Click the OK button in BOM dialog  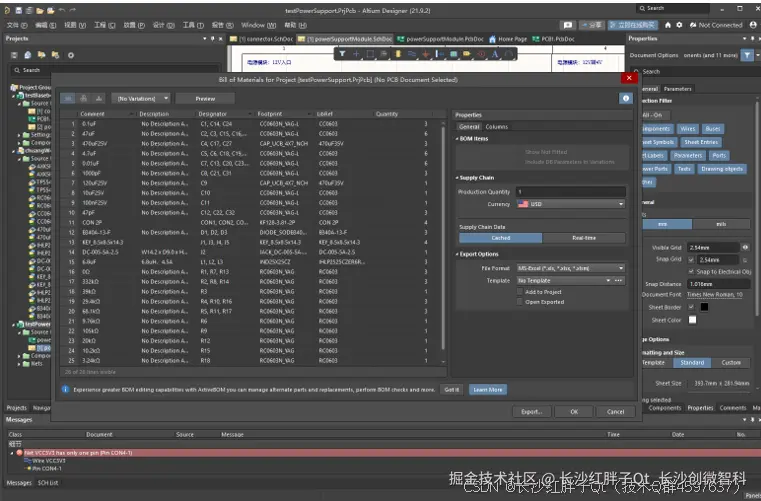pos(574,412)
